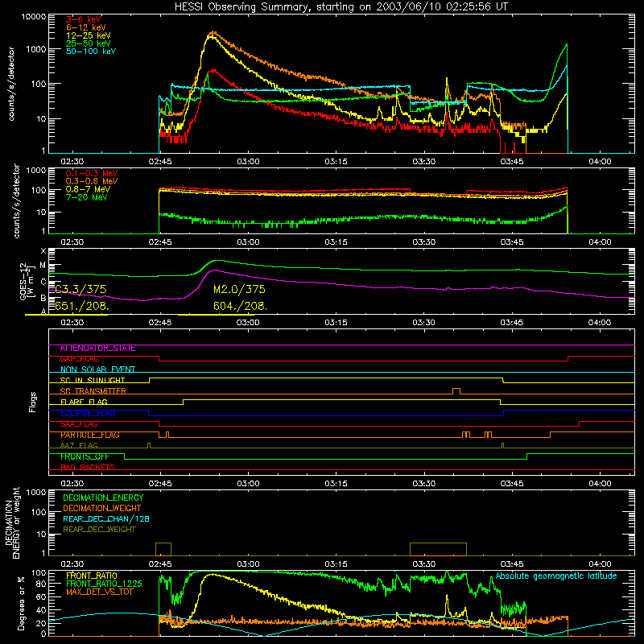Click the yellow FRONT_RATIO legend entry
Viewport: 644px width, 644px height.
coord(92,576)
